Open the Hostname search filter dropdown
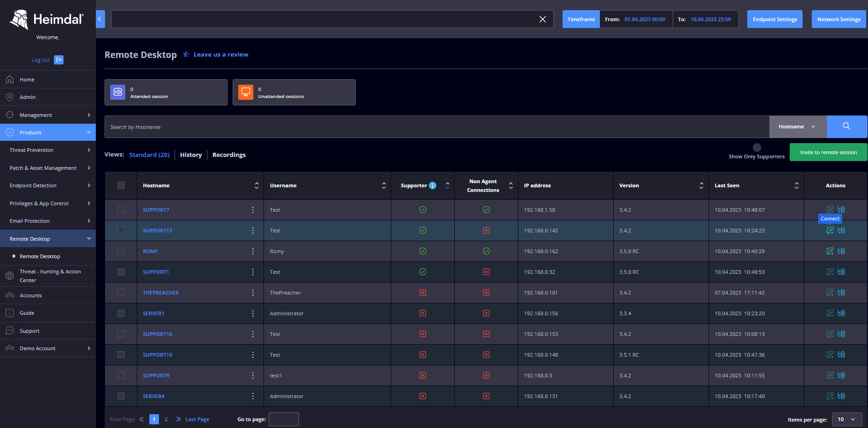 [x=798, y=127]
